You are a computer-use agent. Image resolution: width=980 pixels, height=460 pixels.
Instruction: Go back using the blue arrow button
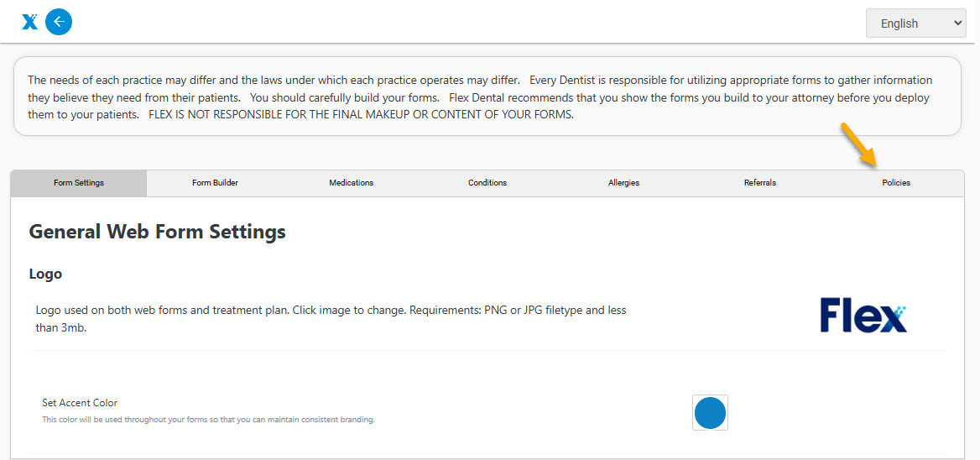pos(59,23)
